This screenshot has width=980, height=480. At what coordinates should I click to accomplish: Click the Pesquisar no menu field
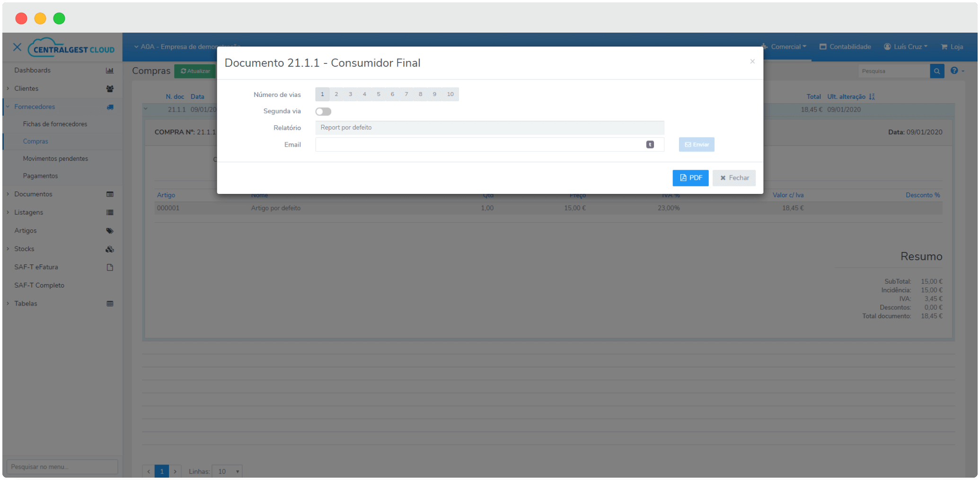pos(62,467)
